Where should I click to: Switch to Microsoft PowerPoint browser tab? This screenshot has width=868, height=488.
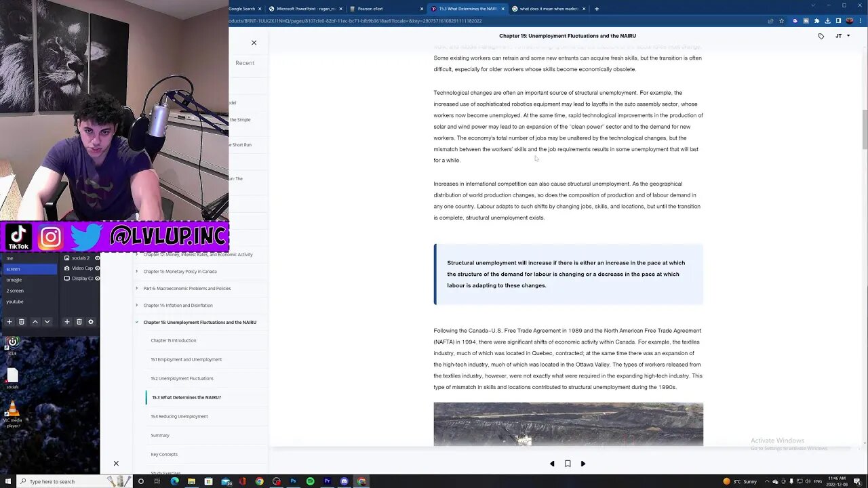[x=306, y=9]
